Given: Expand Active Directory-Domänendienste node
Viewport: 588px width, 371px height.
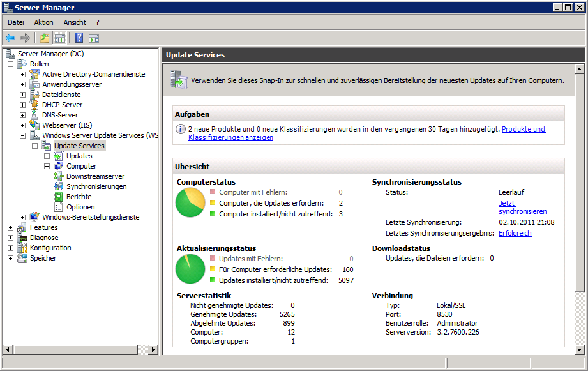Looking at the screenshot, I should (x=22, y=74).
